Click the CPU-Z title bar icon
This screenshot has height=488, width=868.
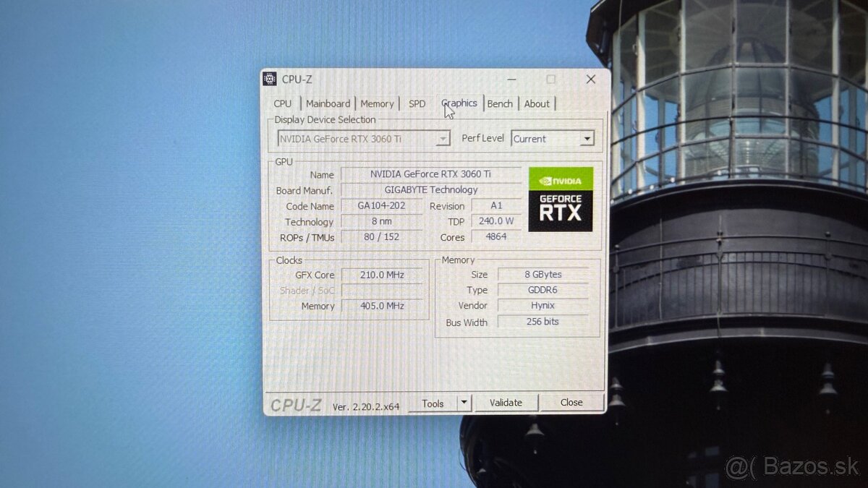click(x=270, y=79)
